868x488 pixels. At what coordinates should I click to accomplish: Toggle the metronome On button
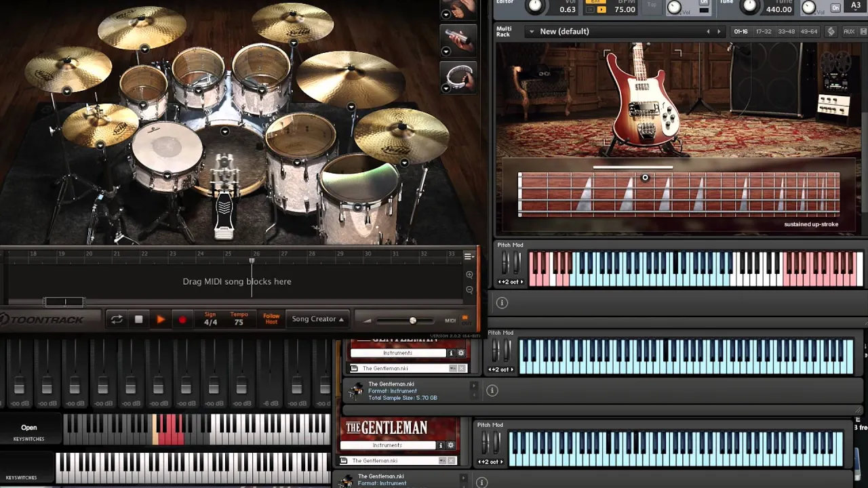tap(704, 2)
